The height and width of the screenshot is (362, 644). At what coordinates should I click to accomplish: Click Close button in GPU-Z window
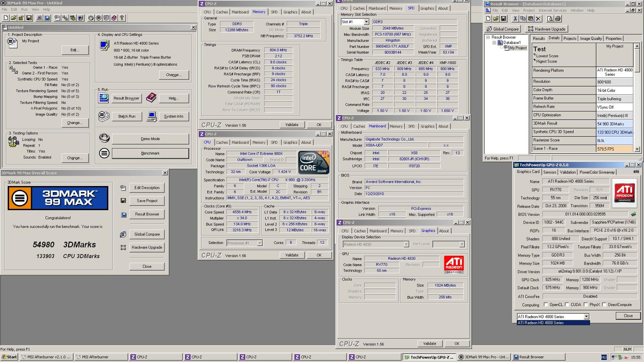628,316
